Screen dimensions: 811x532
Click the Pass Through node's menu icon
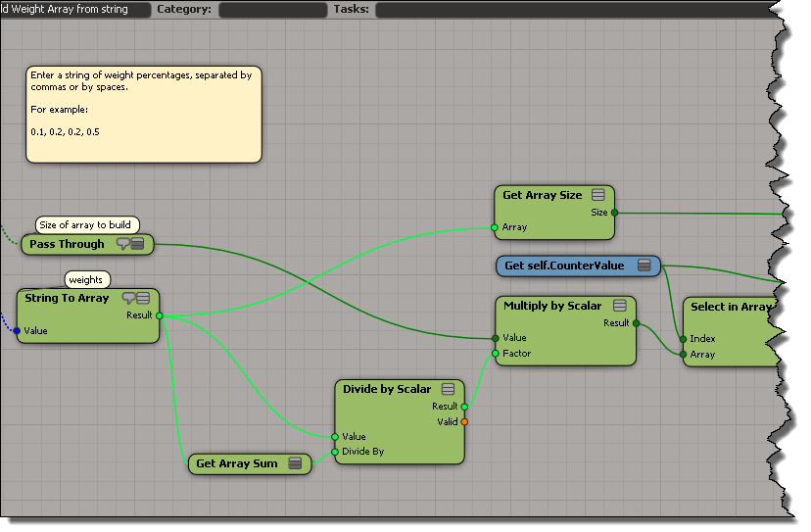click(x=138, y=243)
